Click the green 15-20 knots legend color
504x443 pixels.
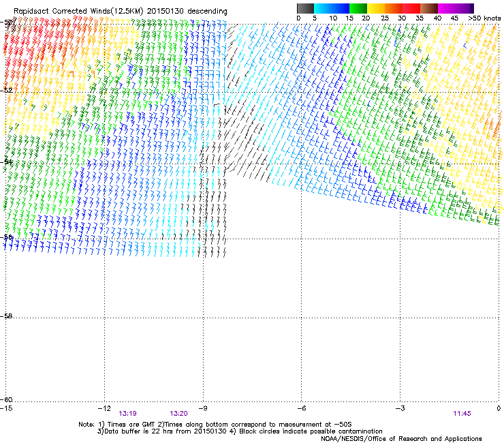(358, 8)
